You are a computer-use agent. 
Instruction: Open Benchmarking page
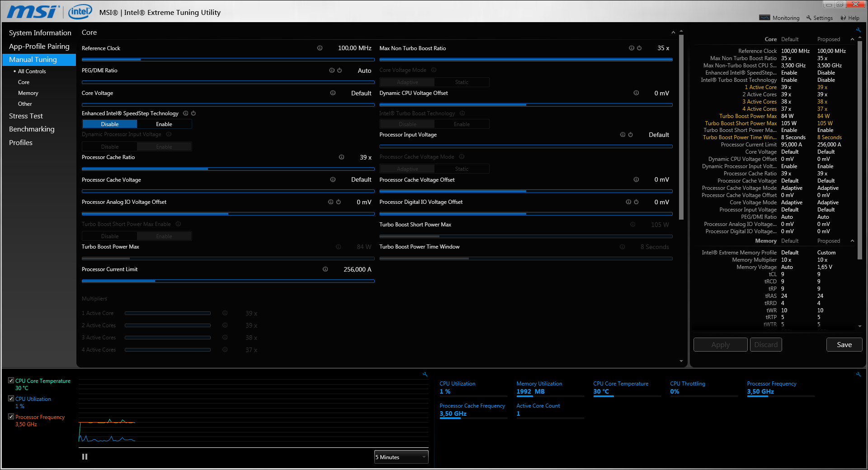click(32, 129)
